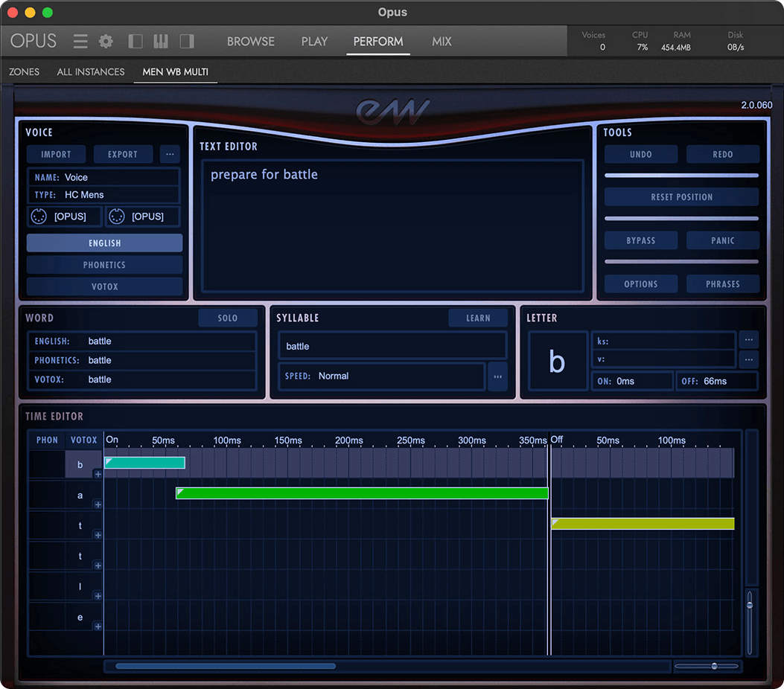Screen dimensions: 784x689
Task: Click the Time Editor vertical scrollbar
Action: point(752,507)
